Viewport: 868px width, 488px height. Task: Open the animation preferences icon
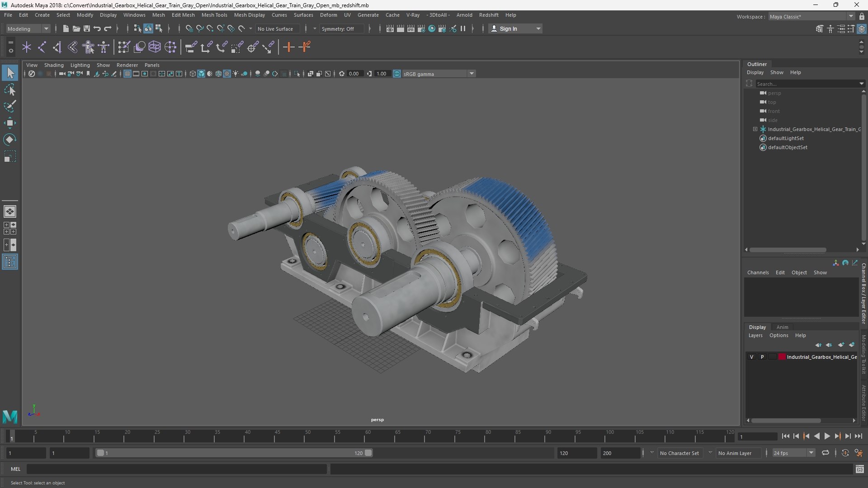click(x=859, y=453)
